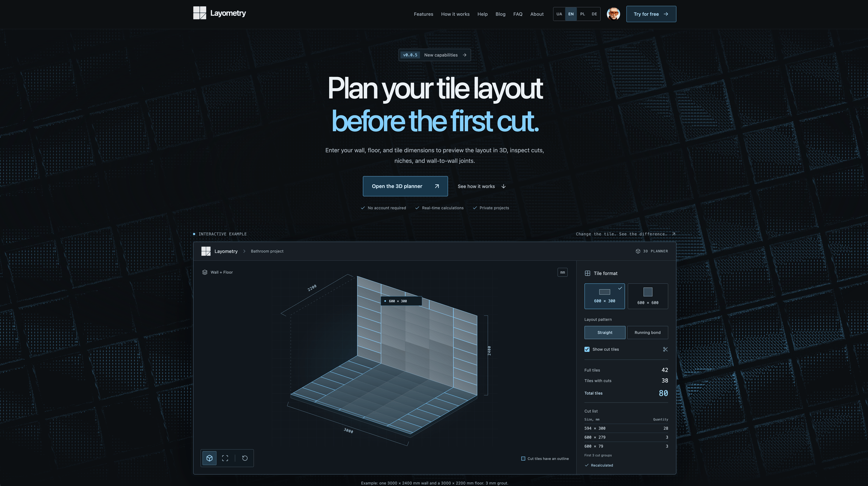
Task: Click Layometry breadcrumb text in planner
Action: point(226,251)
